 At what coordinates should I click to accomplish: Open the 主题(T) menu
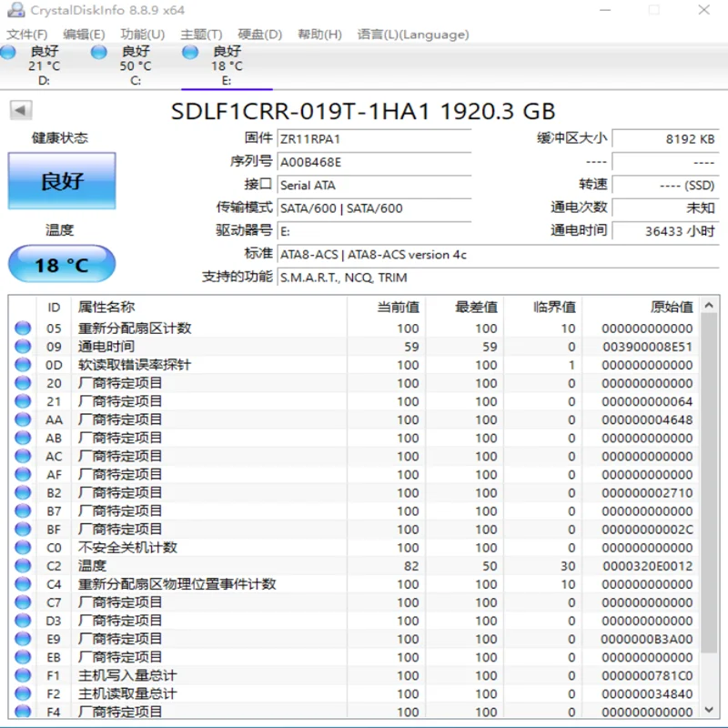[x=201, y=35]
